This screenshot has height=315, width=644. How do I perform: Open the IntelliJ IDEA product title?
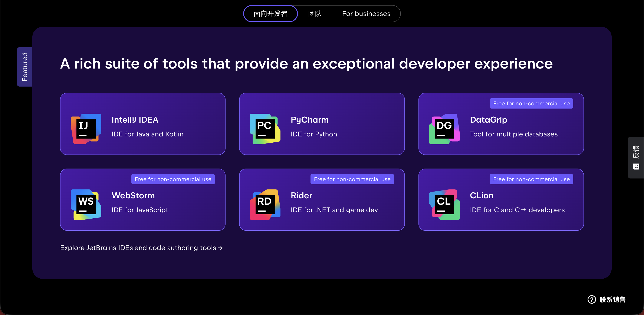[135, 120]
